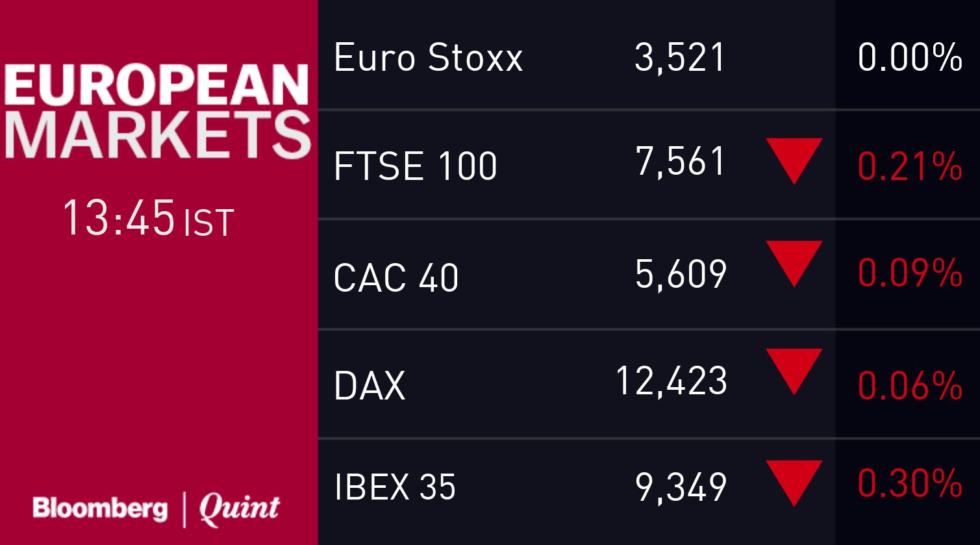The height and width of the screenshot is (545, 980).
Task: Click the IBEX 35 value 9,349
Action: pos(681,487)
